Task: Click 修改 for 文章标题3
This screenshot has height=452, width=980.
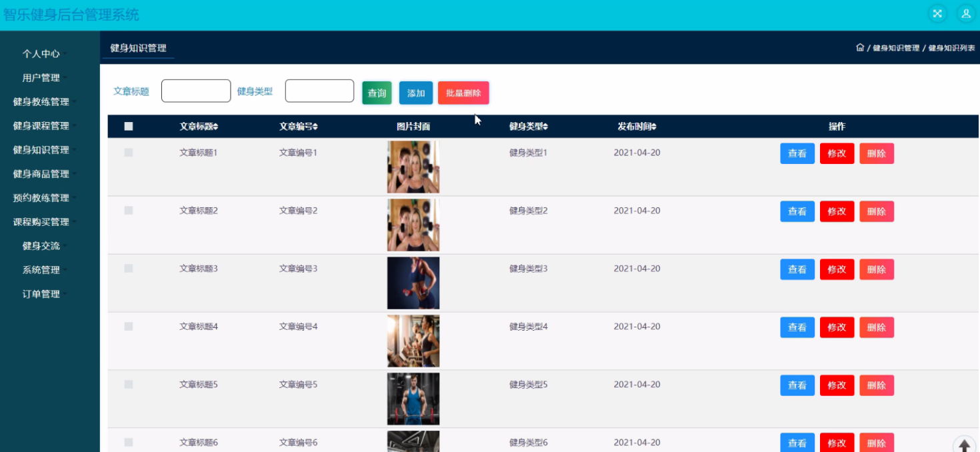Action: (x=837, y=269)
